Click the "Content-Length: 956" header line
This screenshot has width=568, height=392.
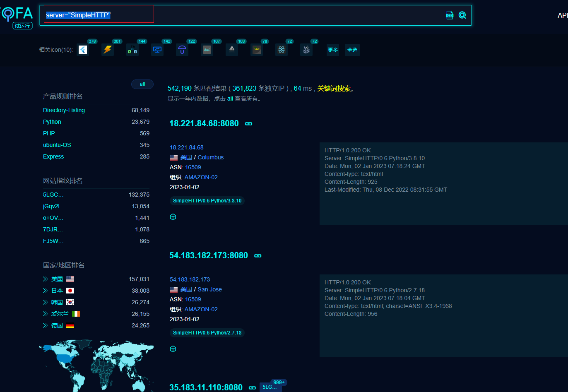click(351, 314)
